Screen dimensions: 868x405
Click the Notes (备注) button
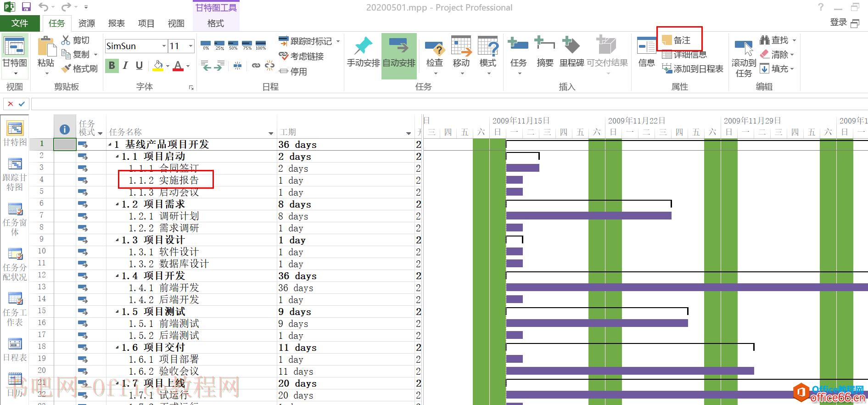tap(677, 40)
